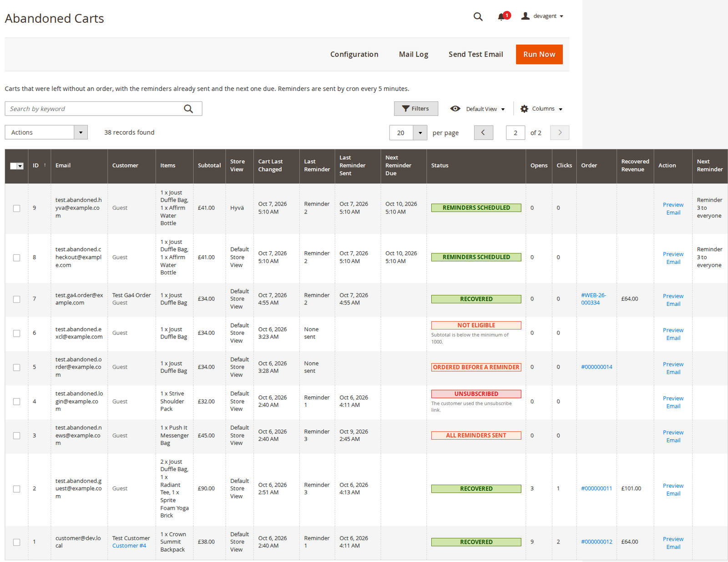
Task: Click the eye icon for Default View
Action: click(x=455, y=109)
